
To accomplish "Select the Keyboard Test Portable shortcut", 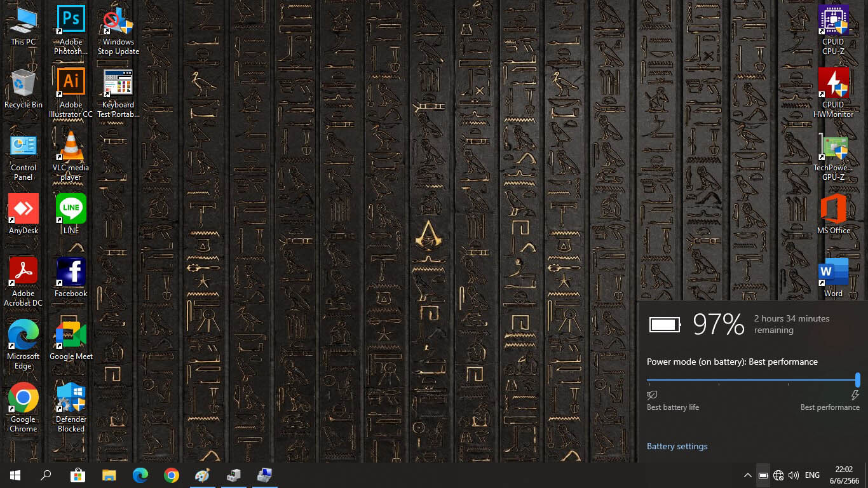I will (118, 93).
